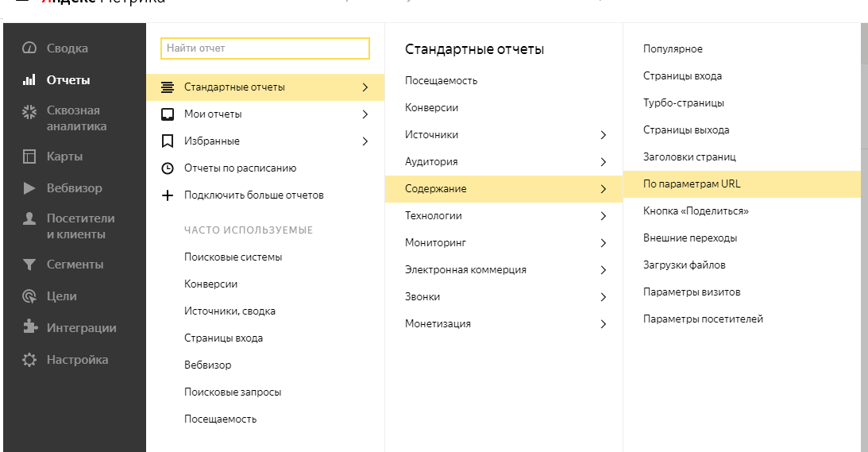The image size is (868, 452).
Task: Open frequently used Страницы входа
Action: tap(224, 338)
